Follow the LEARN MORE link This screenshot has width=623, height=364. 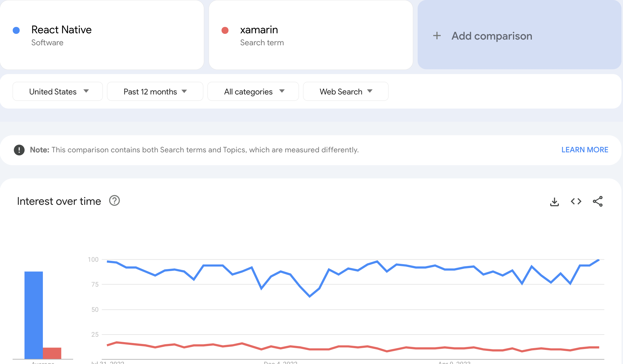[x=585, y=150]
